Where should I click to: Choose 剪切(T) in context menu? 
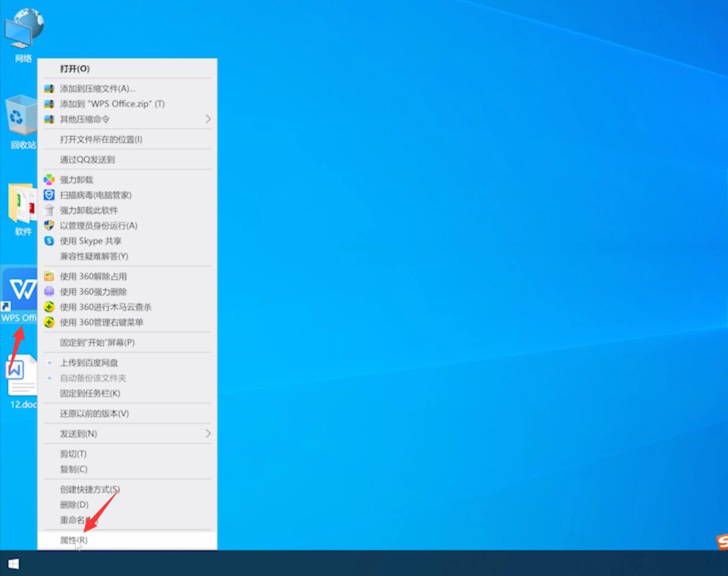pos(127,454)
